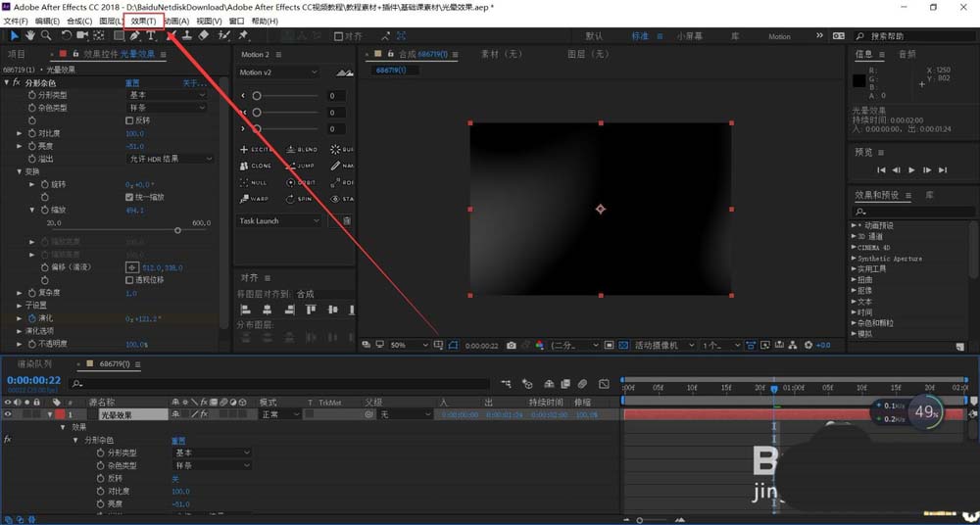Open the composition flowchart icon in viewer
The image size is (980, 525).
[793, 345]
